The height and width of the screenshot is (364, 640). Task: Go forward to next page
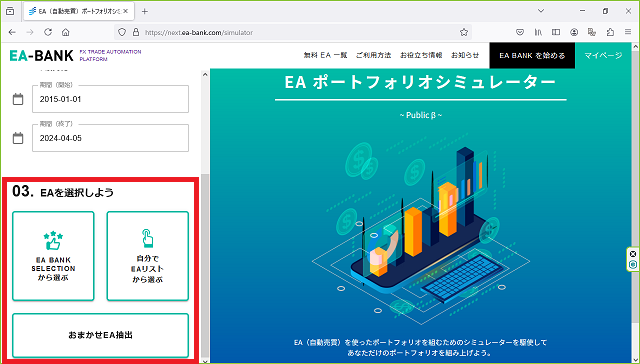coord(30,32)
